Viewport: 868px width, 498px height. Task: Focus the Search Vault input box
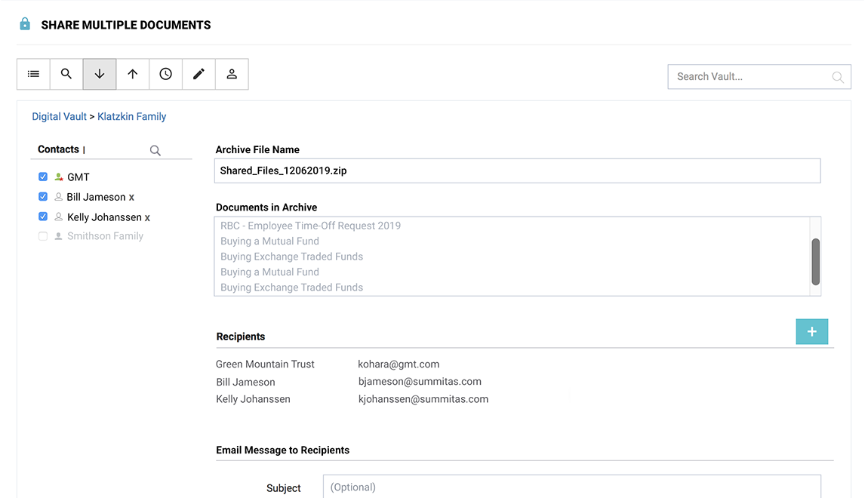[751, 76]
